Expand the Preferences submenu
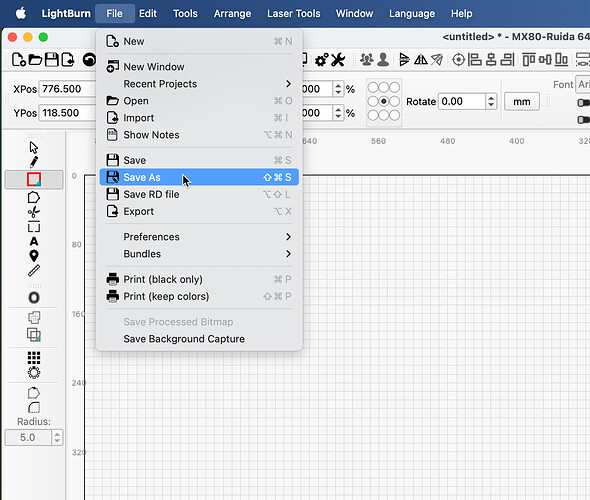Screen dimensions: 590x500 coord(199,237)
